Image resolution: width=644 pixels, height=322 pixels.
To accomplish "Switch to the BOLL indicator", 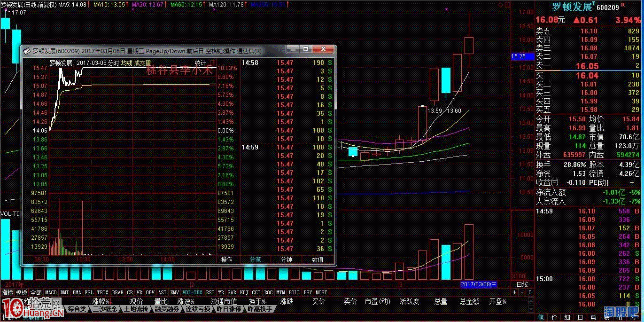I will pos(294,292).
